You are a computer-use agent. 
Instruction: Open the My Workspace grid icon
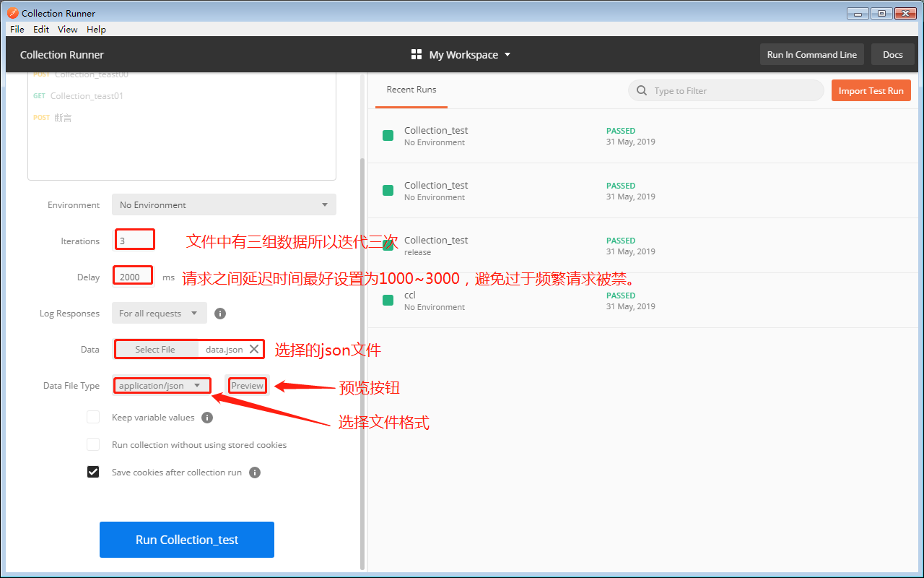click(x=416, y=55)
